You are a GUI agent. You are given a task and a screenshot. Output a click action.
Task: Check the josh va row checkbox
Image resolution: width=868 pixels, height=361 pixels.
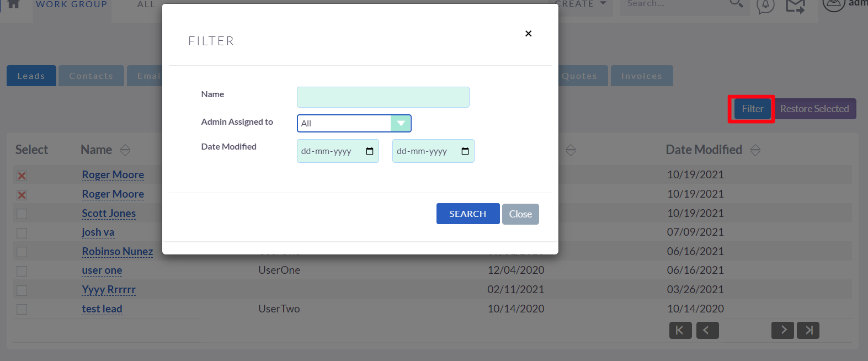(22, 233)
